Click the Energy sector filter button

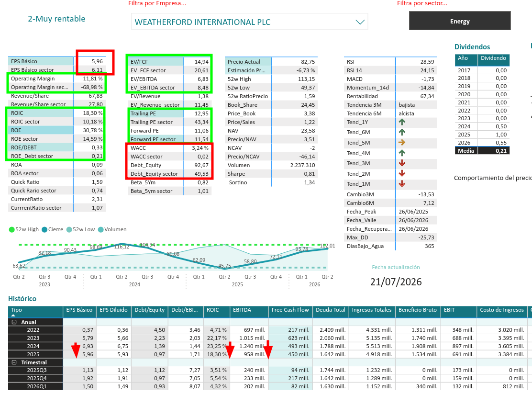coord(460,21)
